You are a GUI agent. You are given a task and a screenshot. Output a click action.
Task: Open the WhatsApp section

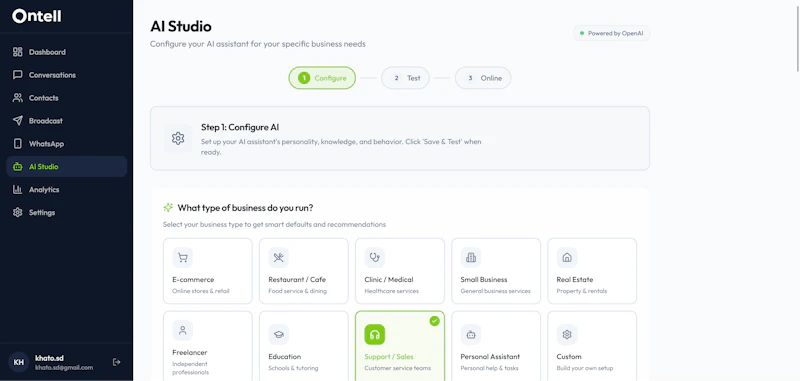coord(66,144)
